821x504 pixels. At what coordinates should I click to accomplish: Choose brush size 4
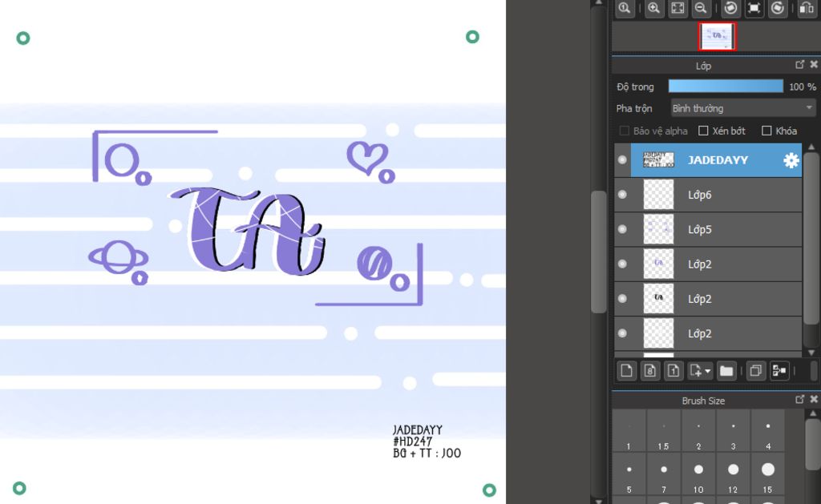click(x=768, y=431)
